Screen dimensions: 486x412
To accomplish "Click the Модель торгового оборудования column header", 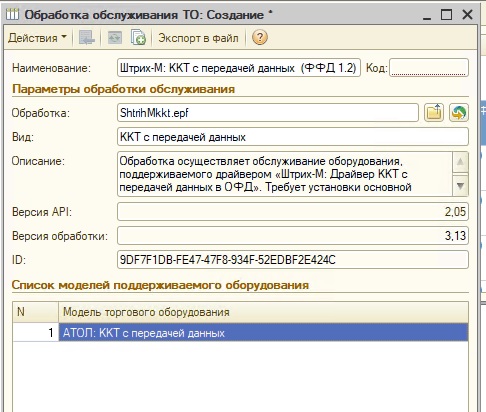I will tap(263, 312).
